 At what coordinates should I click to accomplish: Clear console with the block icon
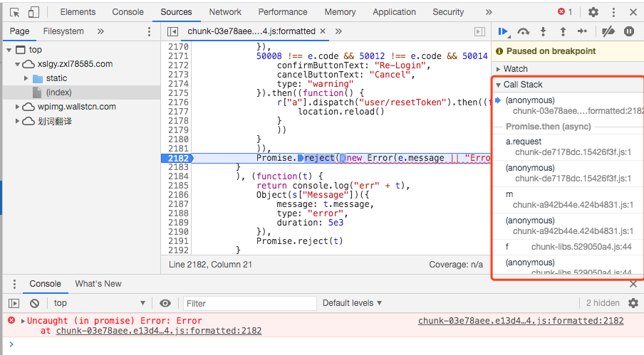click(x=33, y=303)
